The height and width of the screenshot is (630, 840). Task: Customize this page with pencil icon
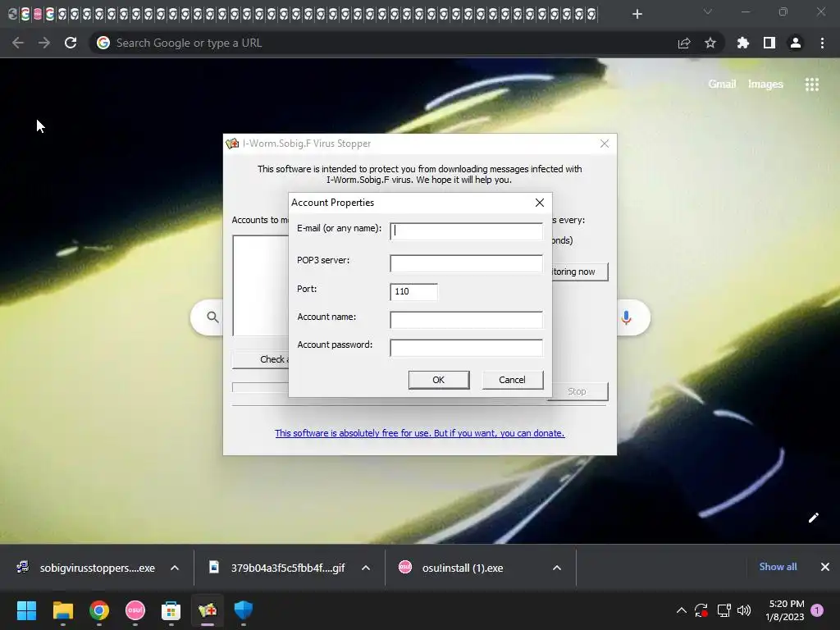pos(813,518)
